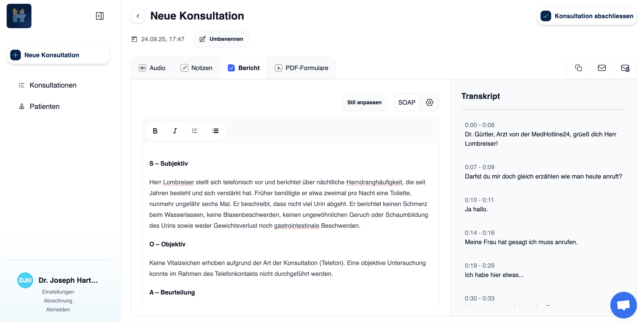This screenshot has height=322, width=644.
Task: Click the Umbenennen button
Action: point(221,39)
